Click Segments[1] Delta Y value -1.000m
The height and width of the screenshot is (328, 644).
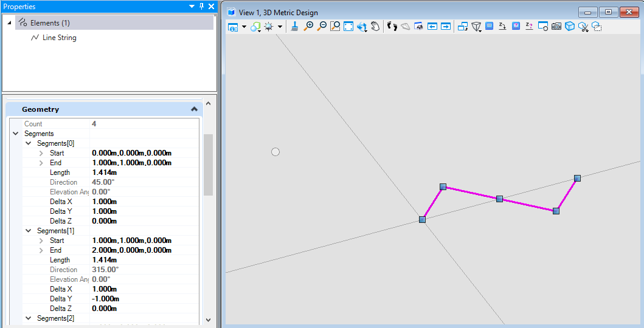pyautogui.click(x=106, y=299)
